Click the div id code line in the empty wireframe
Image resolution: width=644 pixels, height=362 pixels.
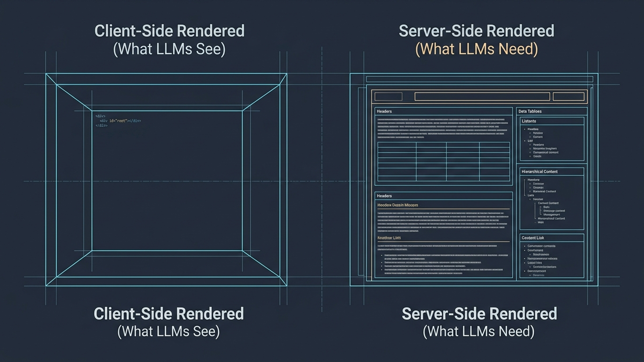click(120, 121)
